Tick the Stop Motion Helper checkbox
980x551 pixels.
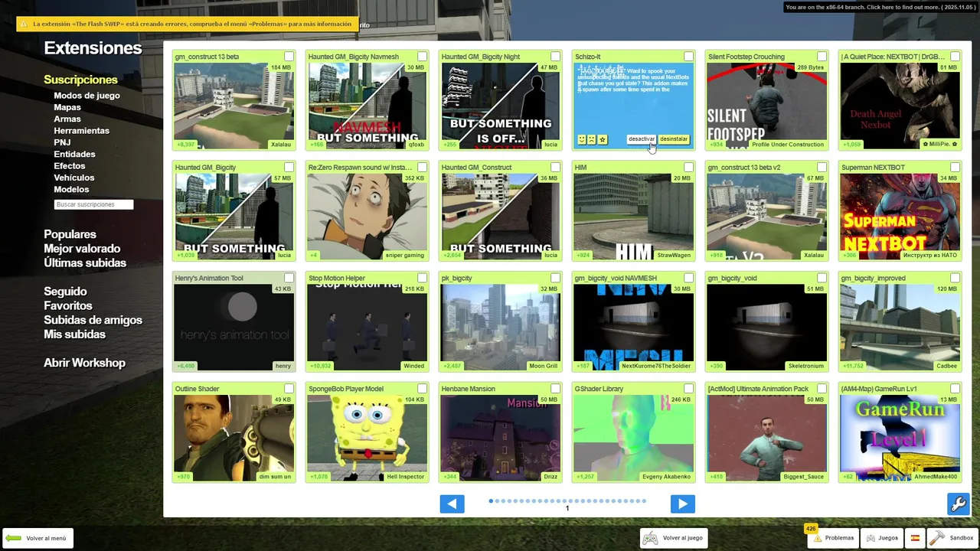[x=422, y=278]
